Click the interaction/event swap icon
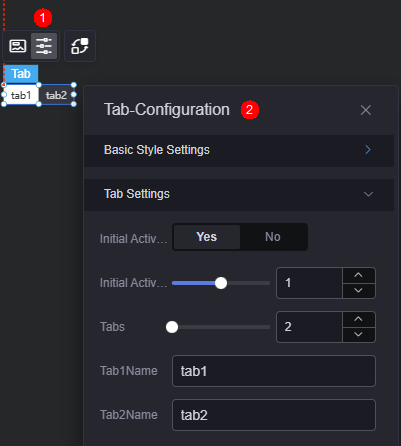 [x=80, y=46]
